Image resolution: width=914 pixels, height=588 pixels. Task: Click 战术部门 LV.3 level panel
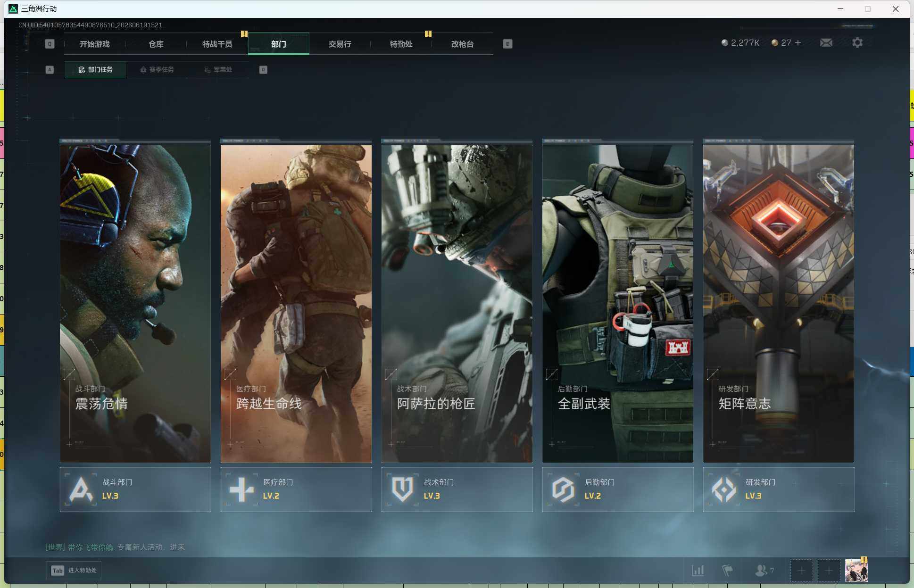(x=457, y=489)
